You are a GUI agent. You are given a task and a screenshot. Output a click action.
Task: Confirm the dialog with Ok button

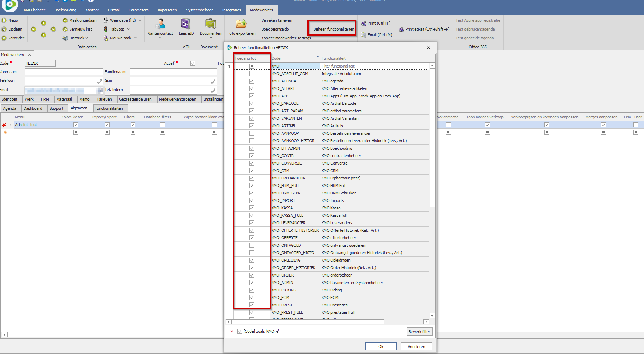click(380, 347)
